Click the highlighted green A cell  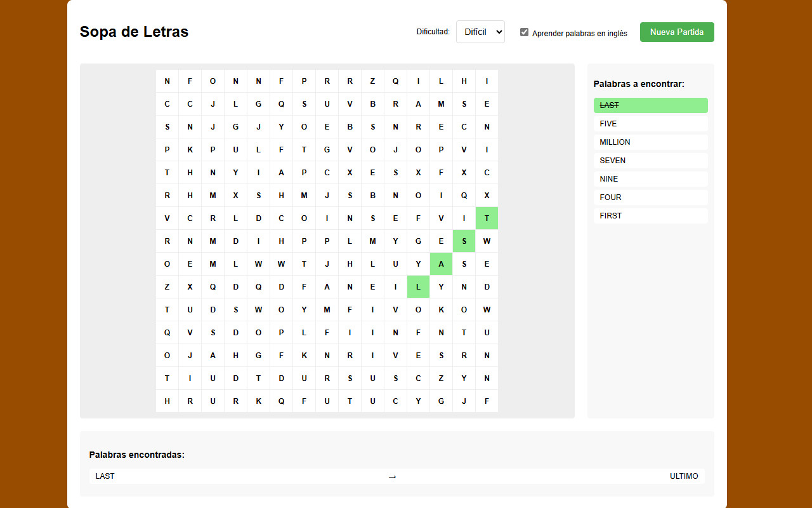click(441, 264)
